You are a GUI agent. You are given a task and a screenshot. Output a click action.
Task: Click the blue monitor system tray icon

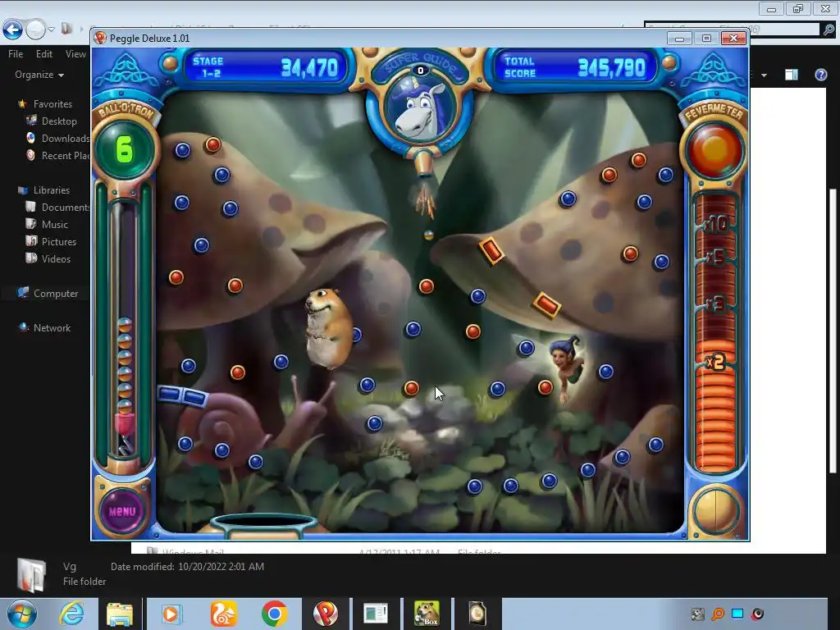click(x=737, y=614)
